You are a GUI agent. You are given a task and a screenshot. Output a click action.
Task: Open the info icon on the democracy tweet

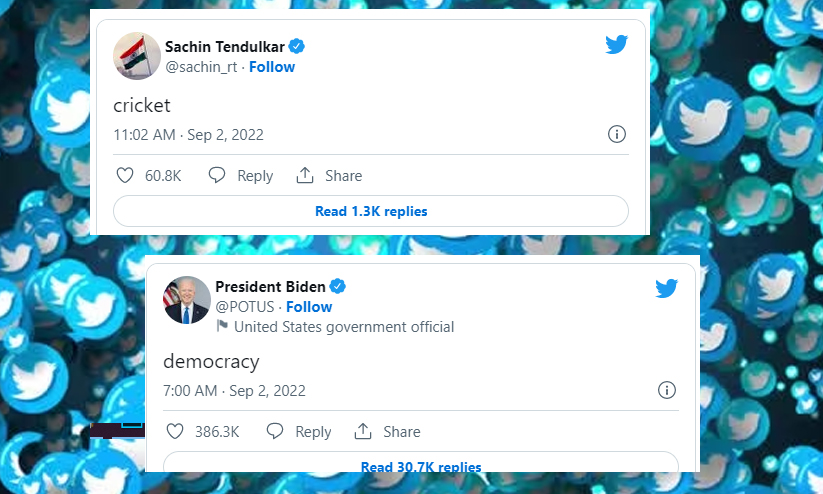(667, 390)
